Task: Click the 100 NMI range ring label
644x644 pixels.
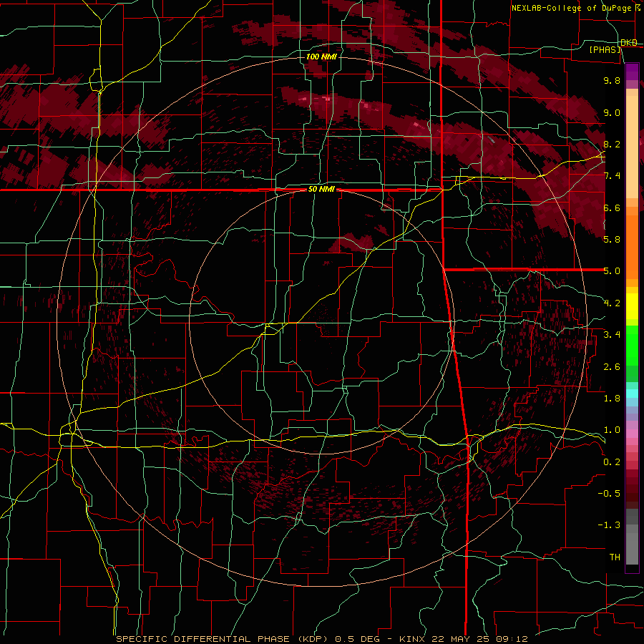Action: pos(321,57)
